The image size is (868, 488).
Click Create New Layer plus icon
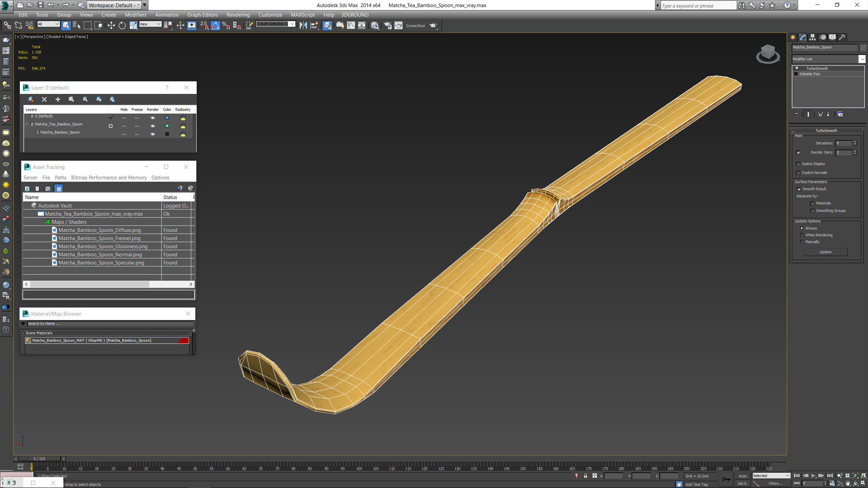tap(58, 99)
